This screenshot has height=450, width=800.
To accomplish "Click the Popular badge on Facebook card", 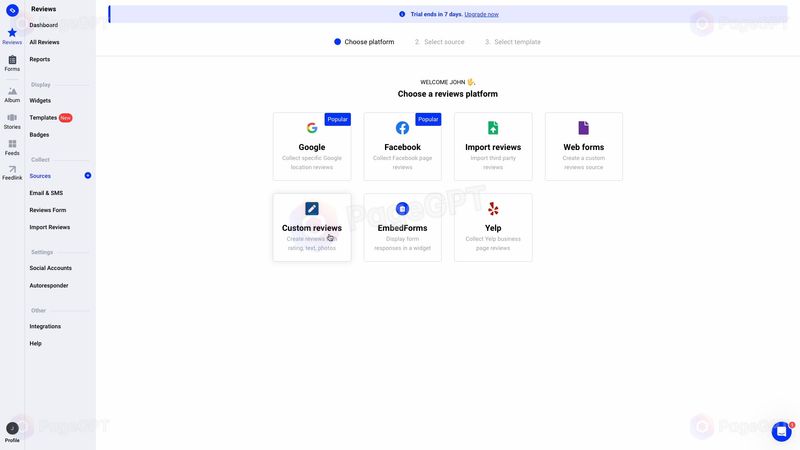I will pos(428,119).
